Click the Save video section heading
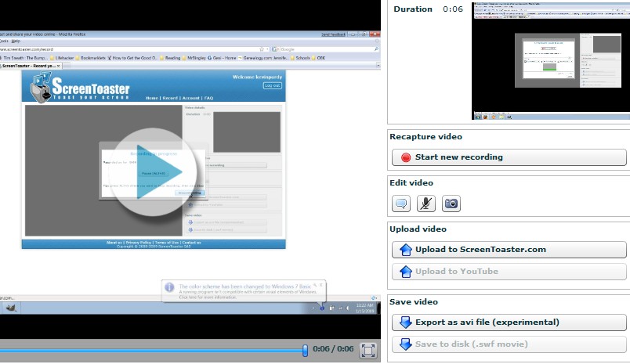The image size is (630, 364). [413, 302]
